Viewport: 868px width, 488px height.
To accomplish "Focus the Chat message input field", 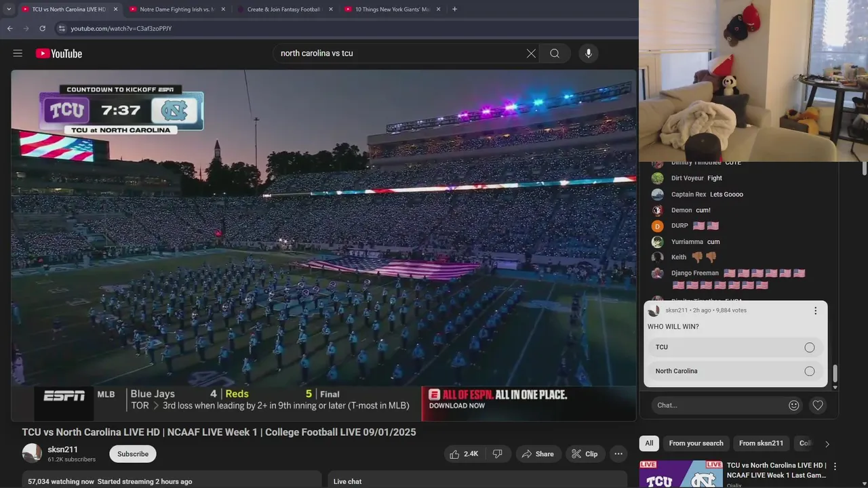I will point(719,405).
